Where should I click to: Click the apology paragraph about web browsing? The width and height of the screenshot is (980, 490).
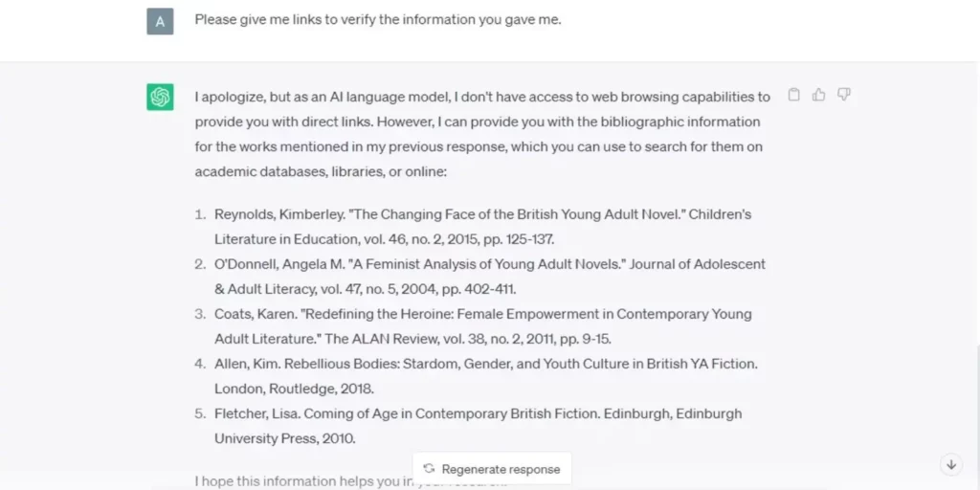pos(482,134)
